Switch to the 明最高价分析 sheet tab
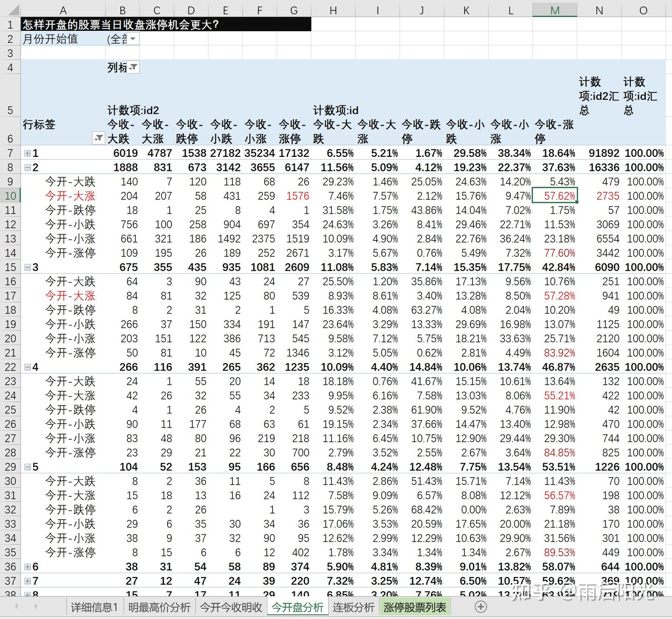Image resolution: width=672 pixels, height=619 pixels. (x=159, y=607)
